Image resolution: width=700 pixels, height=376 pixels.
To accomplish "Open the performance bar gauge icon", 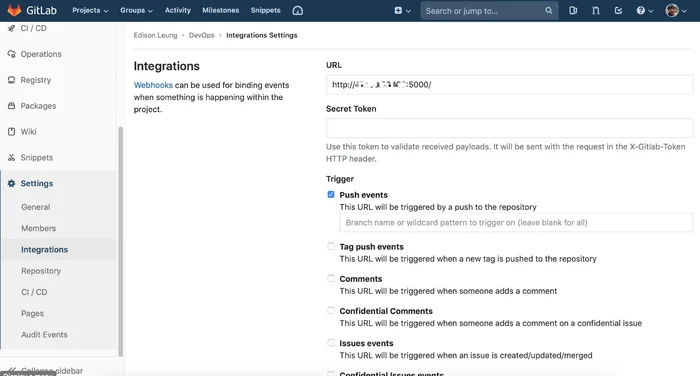I will pyautogui.click(x=297, y=10).
